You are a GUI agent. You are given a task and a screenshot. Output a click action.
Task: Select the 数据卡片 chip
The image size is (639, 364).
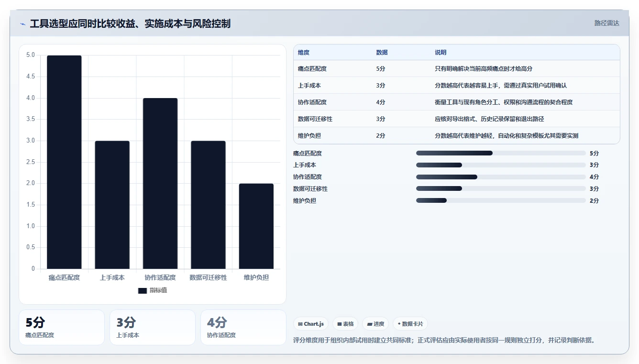(x=410, y=324)
